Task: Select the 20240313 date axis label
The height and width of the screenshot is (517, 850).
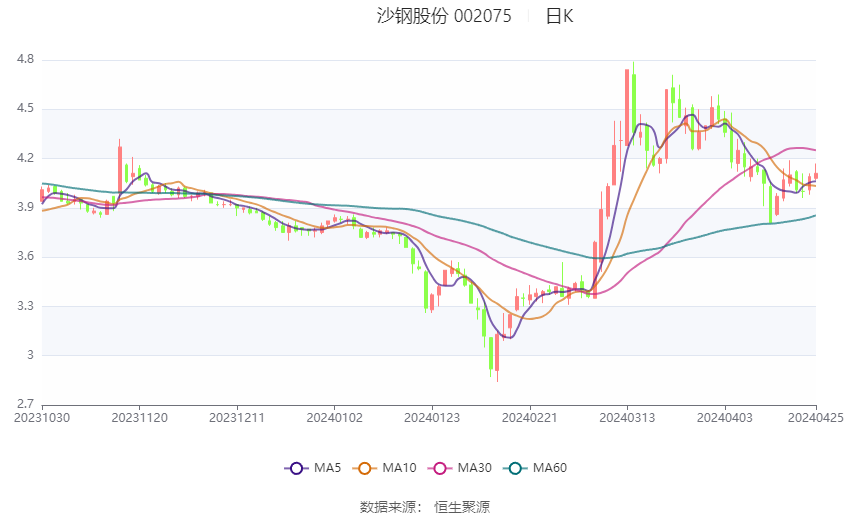Action: point(627,418)
